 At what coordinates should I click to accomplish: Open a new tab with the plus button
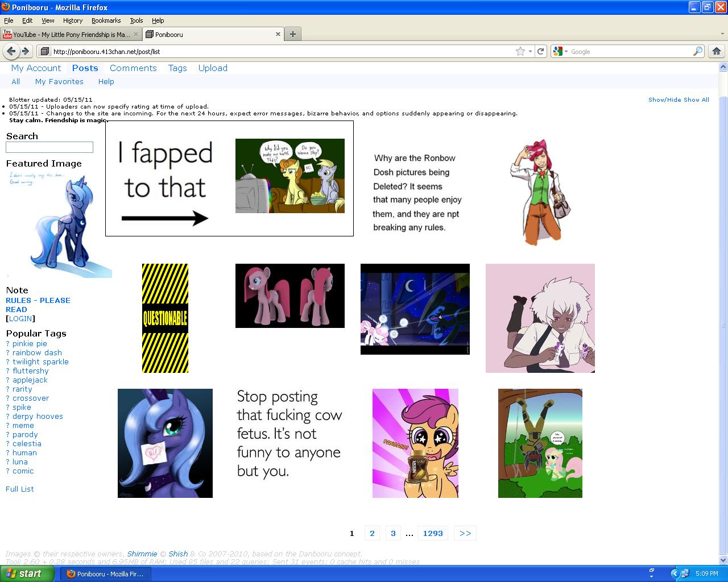pos(292,34)
